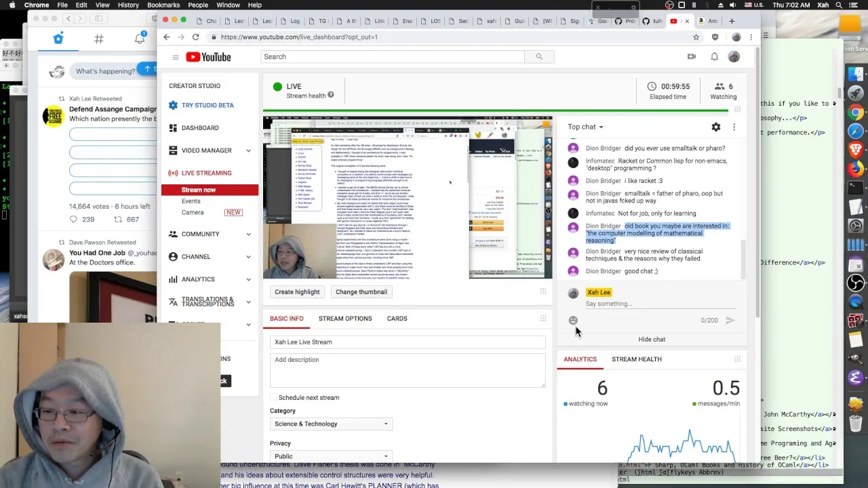
Task: Check the Schedule next stream checkbox
Action: pyautogui.click(x=273, y=398)
